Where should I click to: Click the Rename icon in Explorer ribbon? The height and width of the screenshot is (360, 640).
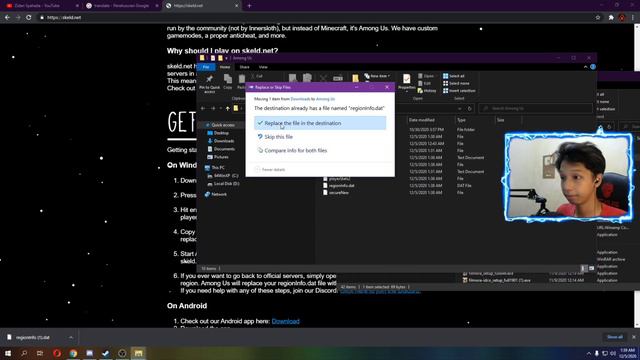(338, 78)
